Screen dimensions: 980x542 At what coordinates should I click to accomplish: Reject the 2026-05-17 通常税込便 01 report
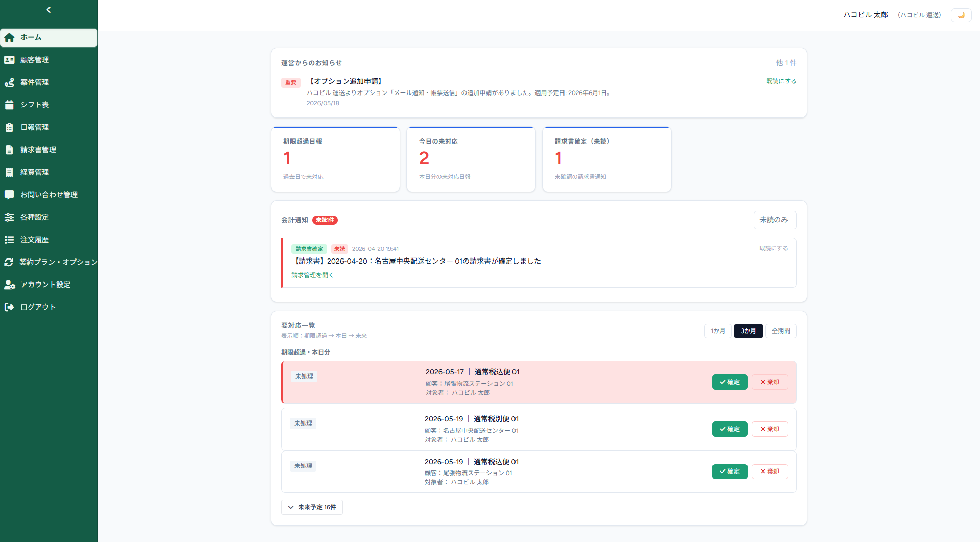point(770,382)
